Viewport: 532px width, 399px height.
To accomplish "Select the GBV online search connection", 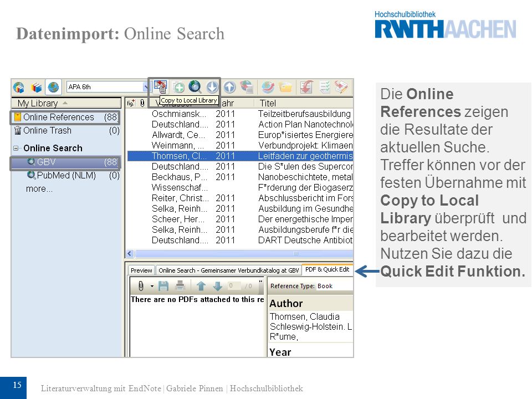I will tap(65, 162).
